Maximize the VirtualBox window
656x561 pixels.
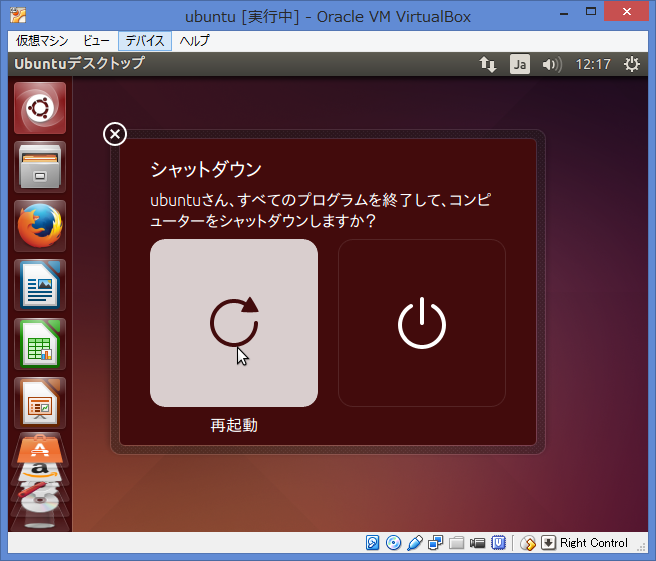(x=591, y=12)
